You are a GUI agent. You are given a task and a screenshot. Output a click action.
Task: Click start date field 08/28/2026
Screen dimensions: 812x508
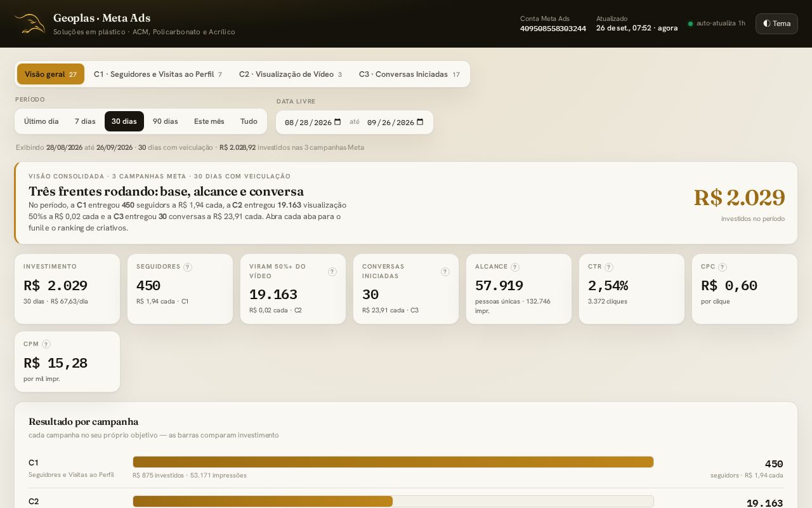(x=313, y=122)
